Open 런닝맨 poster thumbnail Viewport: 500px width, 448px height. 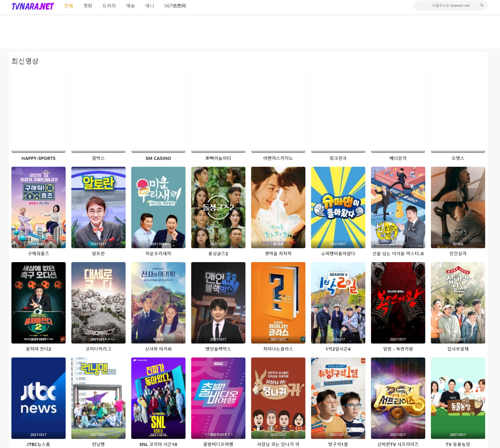pyautogui.click(x=98, y=398)
